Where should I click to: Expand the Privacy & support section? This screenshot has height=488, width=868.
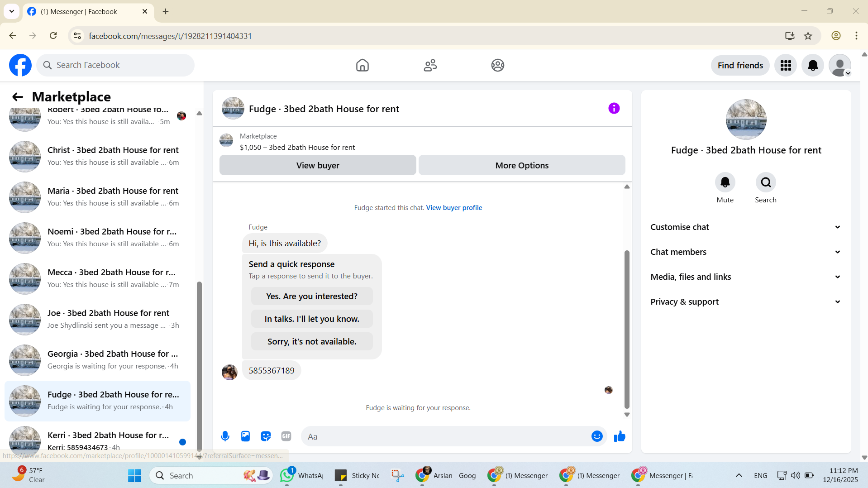746,302
